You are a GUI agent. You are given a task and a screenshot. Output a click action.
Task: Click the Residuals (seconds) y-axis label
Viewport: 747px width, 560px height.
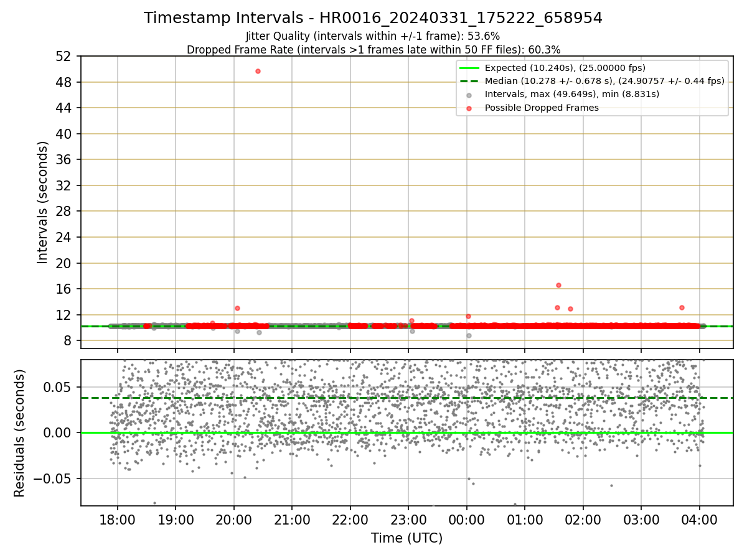click(20, 433)
